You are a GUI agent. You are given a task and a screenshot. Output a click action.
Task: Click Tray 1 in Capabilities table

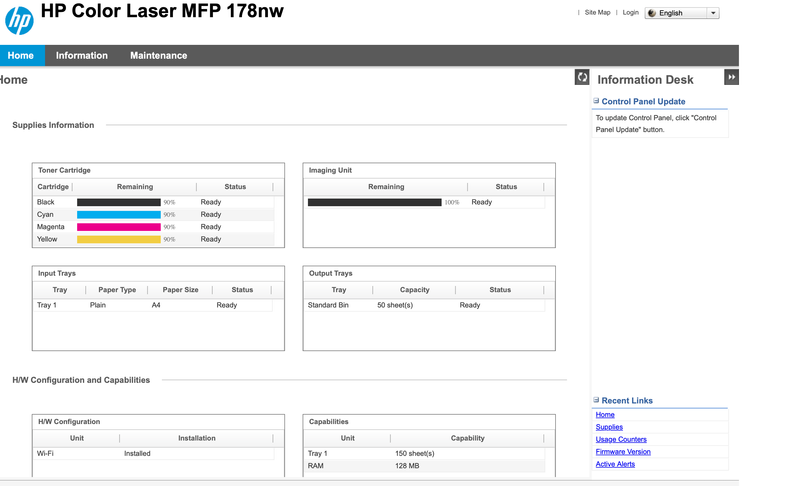317,453
